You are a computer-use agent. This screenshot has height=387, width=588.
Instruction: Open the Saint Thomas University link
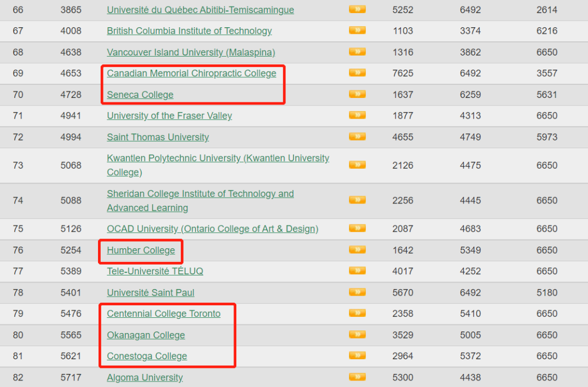coord(158,137)
